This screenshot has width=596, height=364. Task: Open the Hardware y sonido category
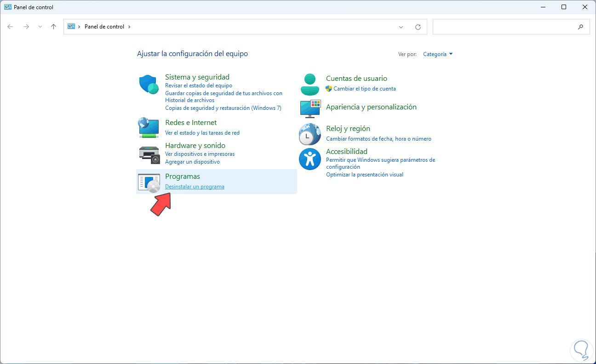195,146
